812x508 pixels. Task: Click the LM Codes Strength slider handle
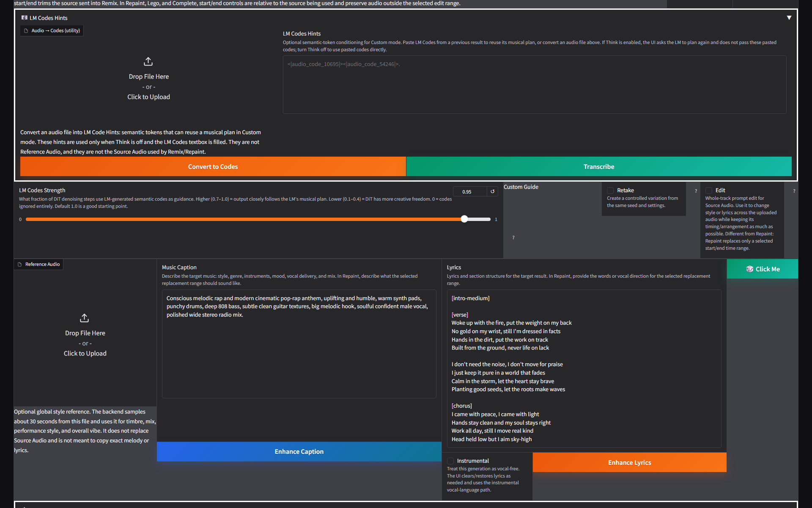tap(464, 219)
